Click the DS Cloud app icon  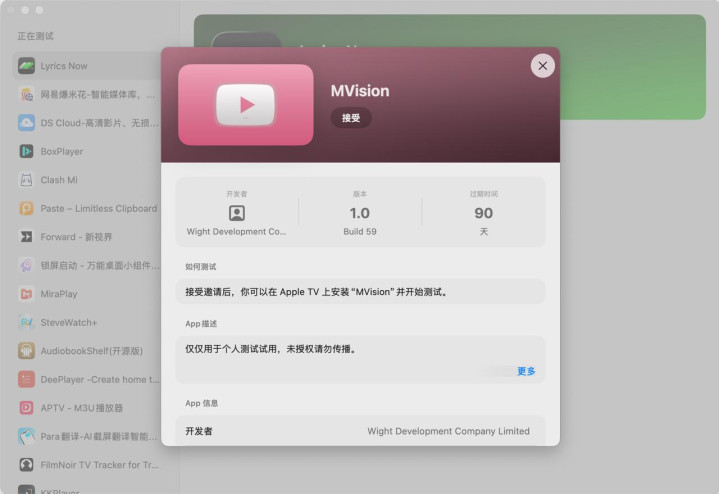point(26,122)
